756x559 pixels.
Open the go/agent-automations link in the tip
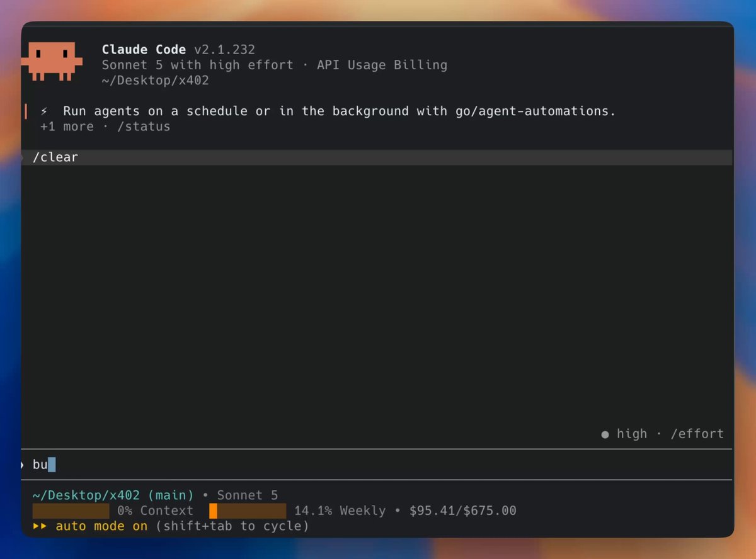coord(534,111)
